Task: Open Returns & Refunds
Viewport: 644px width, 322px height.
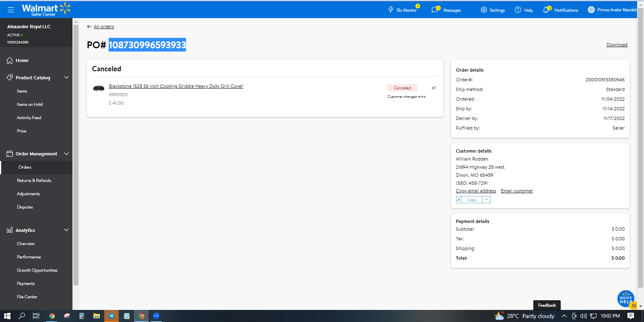Action: pyautogui.click(x=34, y=180)
